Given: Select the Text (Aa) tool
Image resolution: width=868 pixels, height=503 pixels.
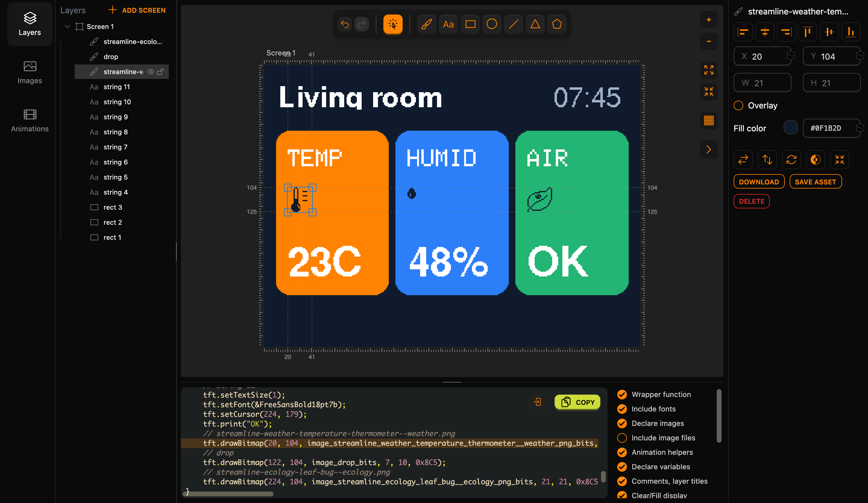Looking at the screenshot, I should (x=448, y=24).
